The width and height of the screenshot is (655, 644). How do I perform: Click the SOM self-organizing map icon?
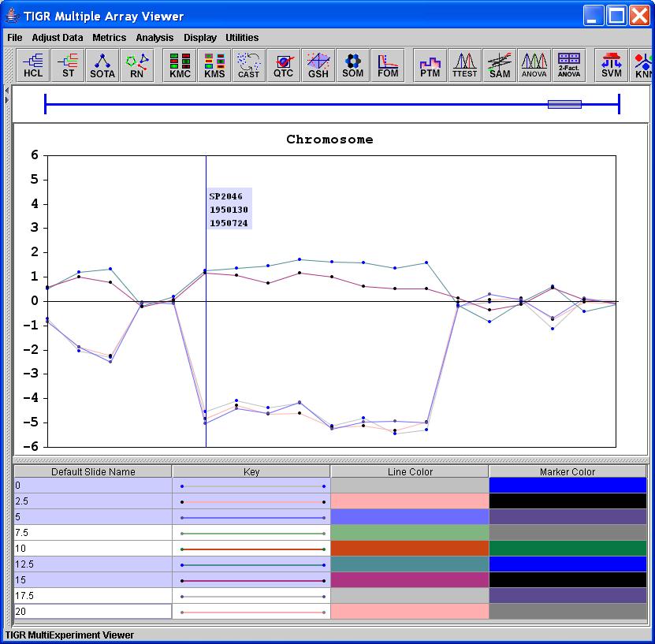pyautogui.click(x=352, y=65)
